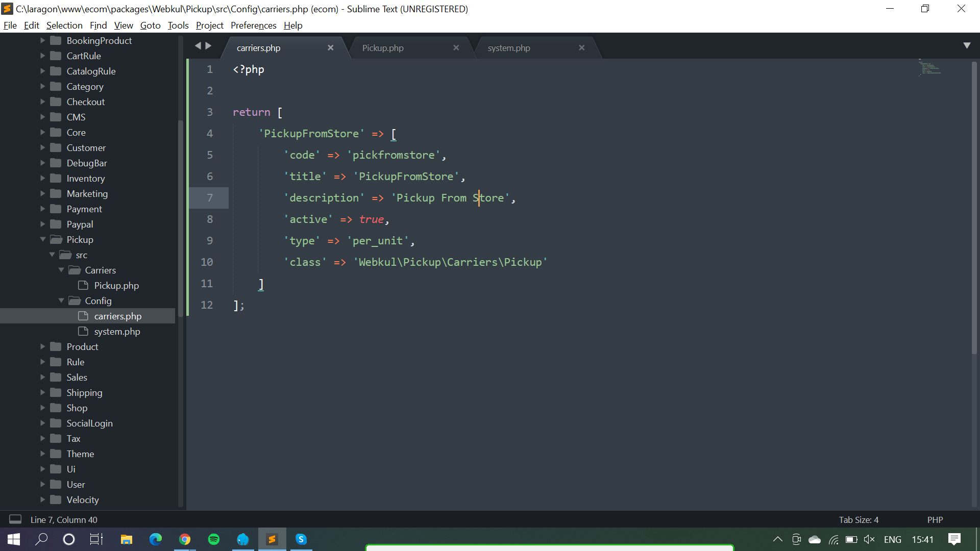
Task: Click 'PickupFromStore' array key on line 4
Action: click(311, 134)
